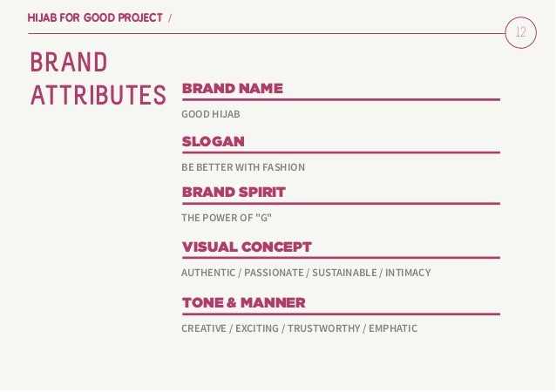Screen dimensions: 556x392
Task: Select BE BETTER WITH FASHION text
Action: pyautogui.click(x=243, y=167)
